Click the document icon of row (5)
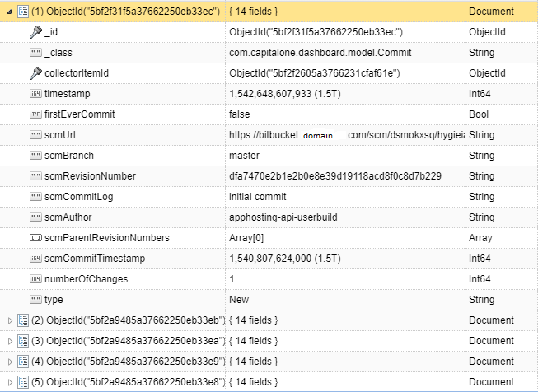Screen dimensions: 538x392 coord(23,382)
